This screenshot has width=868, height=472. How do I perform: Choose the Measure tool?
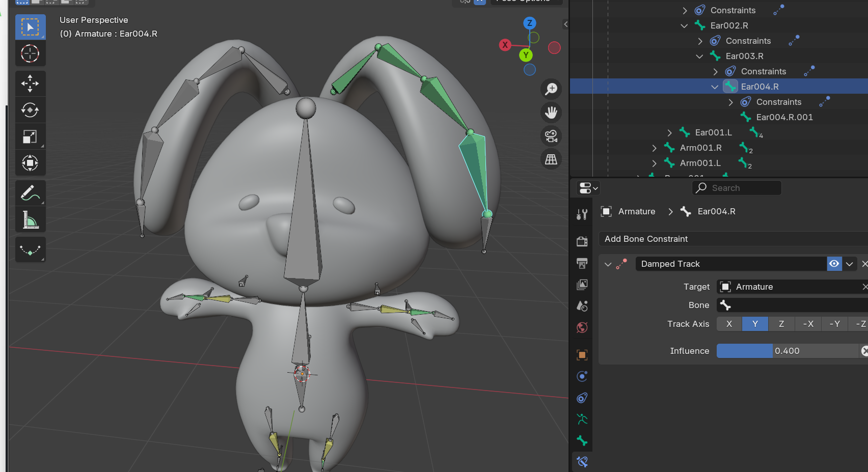coord(30,220)
